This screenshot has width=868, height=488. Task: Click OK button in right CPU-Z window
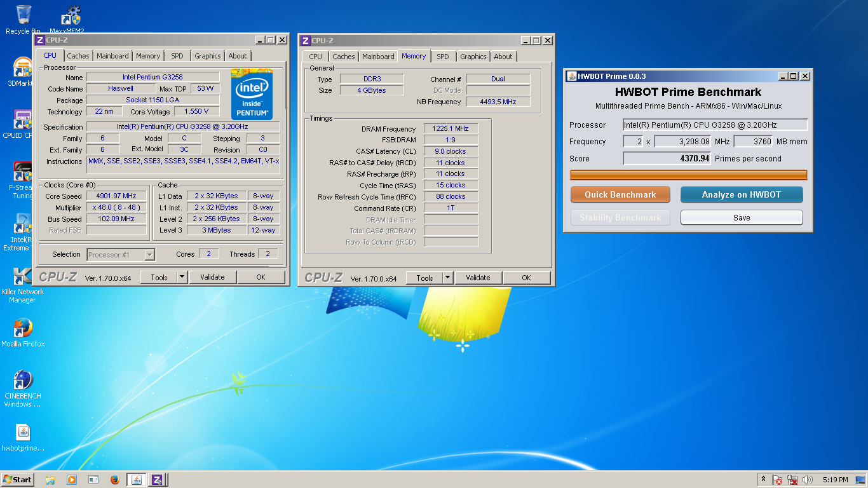point(526,278)
